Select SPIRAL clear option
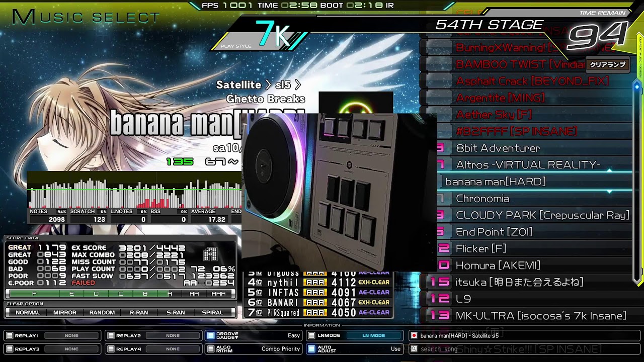 pyautogui.click(x=212, y=313)
